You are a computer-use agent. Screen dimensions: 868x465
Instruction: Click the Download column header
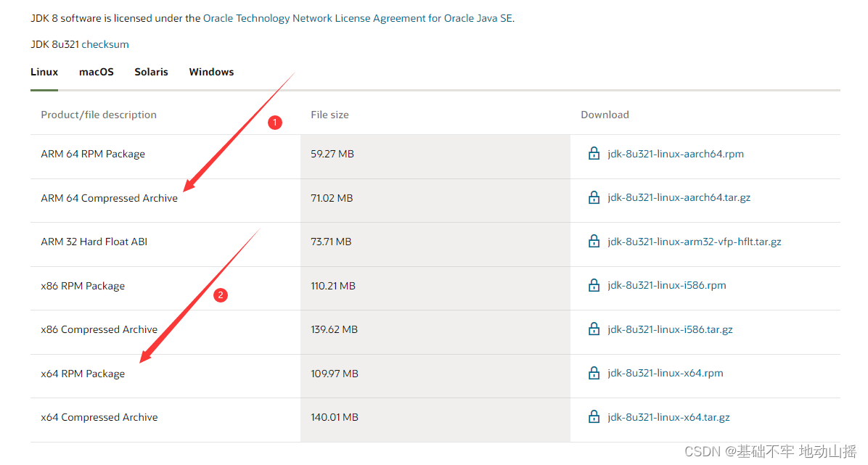coord(605,115)
